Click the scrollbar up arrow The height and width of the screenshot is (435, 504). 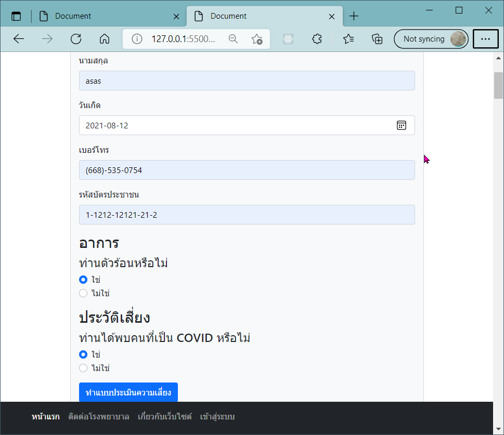coord(498,58)
